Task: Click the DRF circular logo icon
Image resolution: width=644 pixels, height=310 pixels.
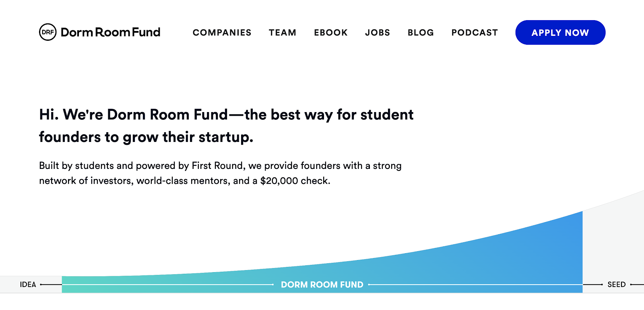Action: click(48, 32)
